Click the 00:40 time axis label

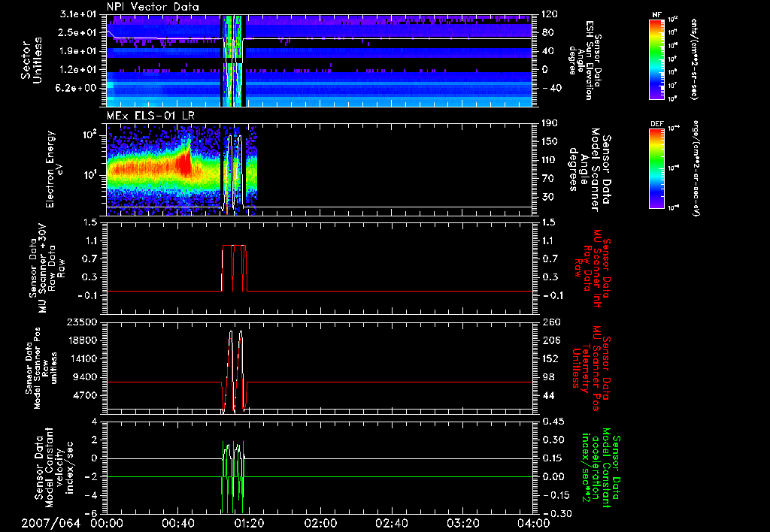177,523
